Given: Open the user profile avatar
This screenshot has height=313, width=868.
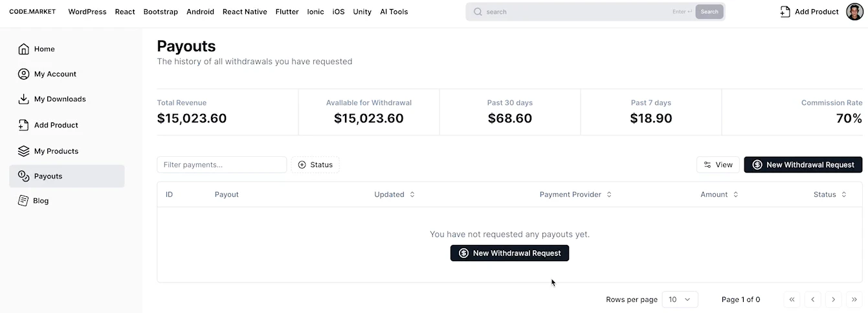Looking at the screenshot, I should [x=854, y=12].
